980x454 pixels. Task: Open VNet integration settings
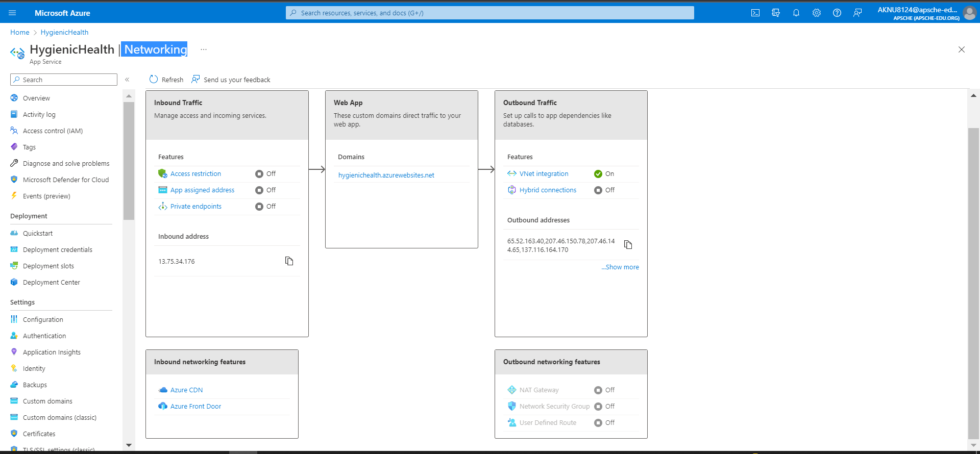point(544,173)
